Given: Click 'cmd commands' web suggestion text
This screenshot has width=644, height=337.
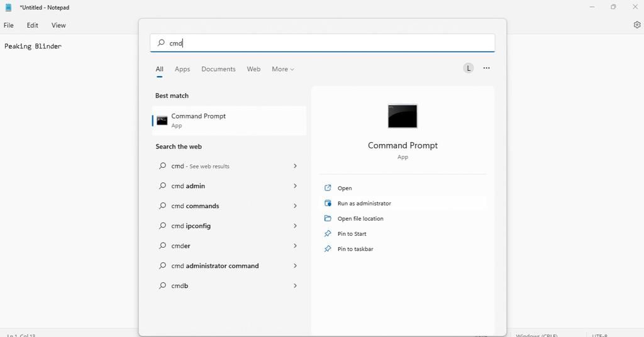Looking at the screenshot, I should 195,206.
